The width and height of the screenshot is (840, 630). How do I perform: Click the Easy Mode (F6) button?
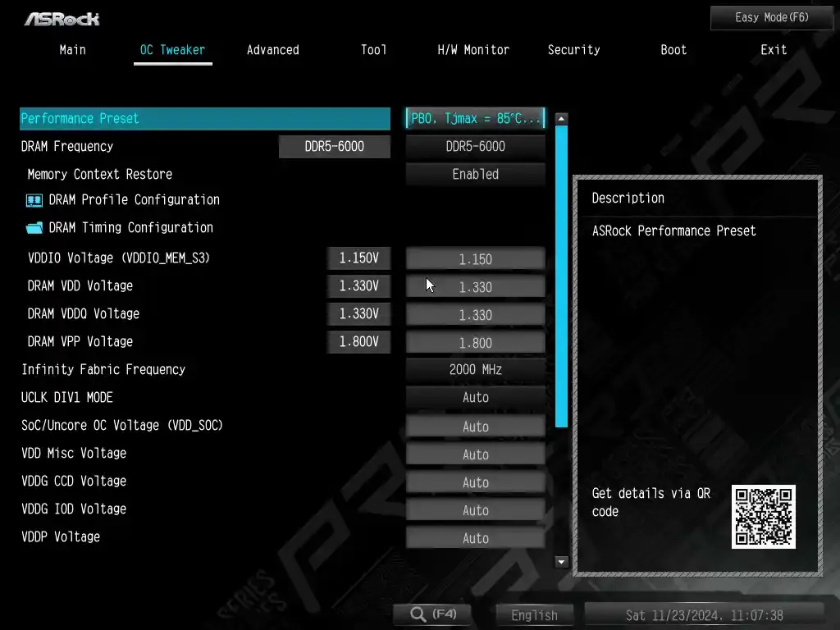click(771, 17)
